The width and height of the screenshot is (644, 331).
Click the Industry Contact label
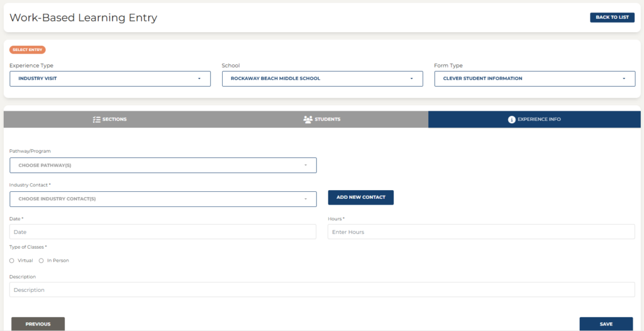30,185
